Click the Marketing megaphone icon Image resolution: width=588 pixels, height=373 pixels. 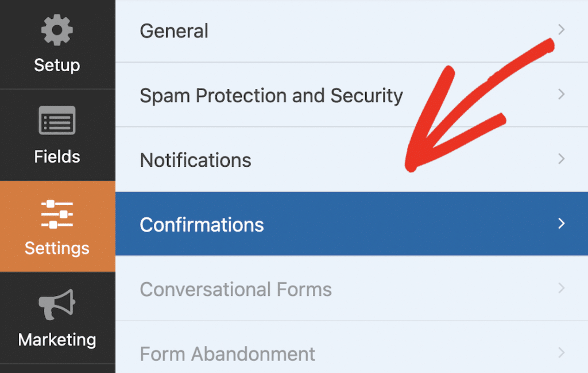tap(57, 305)
